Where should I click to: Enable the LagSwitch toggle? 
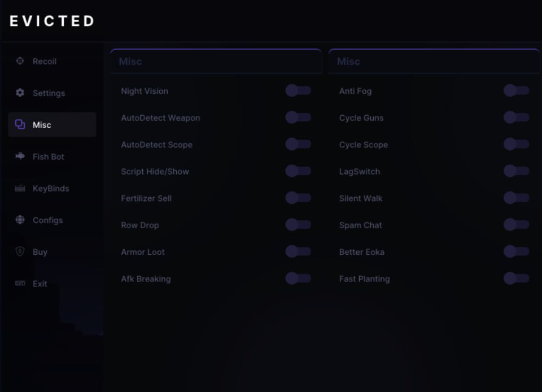point(516,171)
